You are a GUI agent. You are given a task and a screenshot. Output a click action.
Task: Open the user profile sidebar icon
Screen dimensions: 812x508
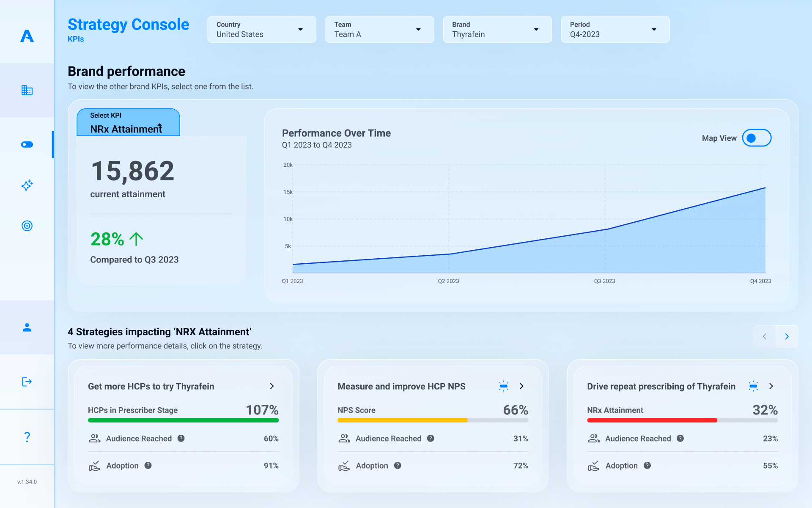[x=27, y=327]
